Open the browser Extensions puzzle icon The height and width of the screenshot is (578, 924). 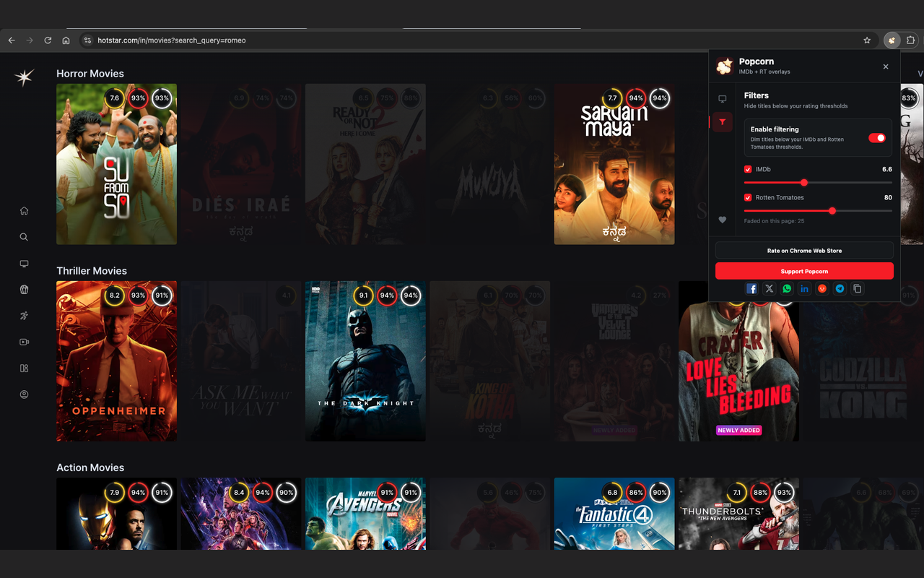coord(911,40)
